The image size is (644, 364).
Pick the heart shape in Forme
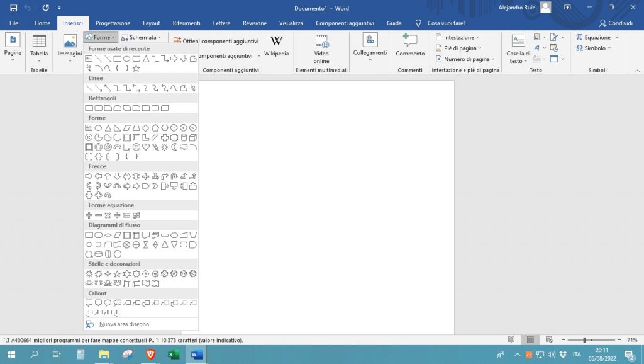[x=145, y=147]
